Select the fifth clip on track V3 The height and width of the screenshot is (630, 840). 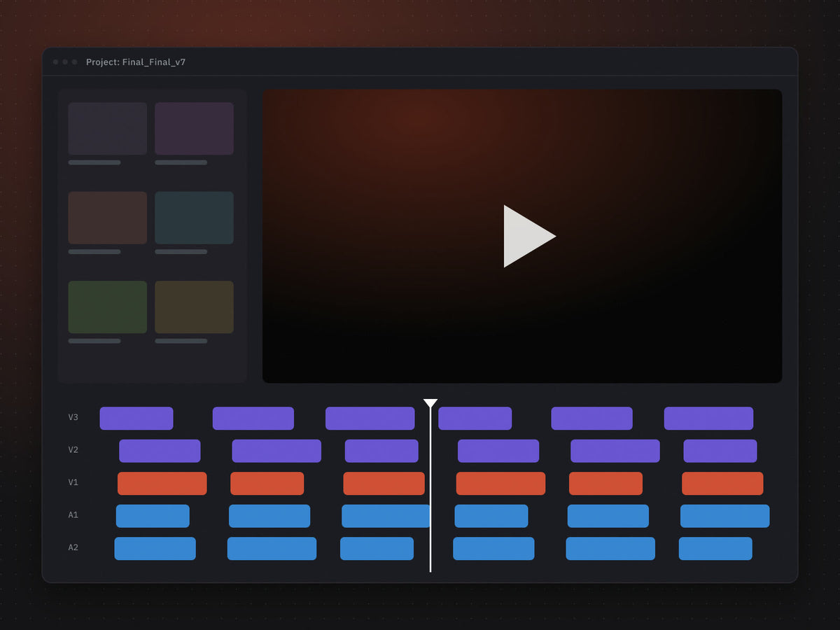[591, 419]
